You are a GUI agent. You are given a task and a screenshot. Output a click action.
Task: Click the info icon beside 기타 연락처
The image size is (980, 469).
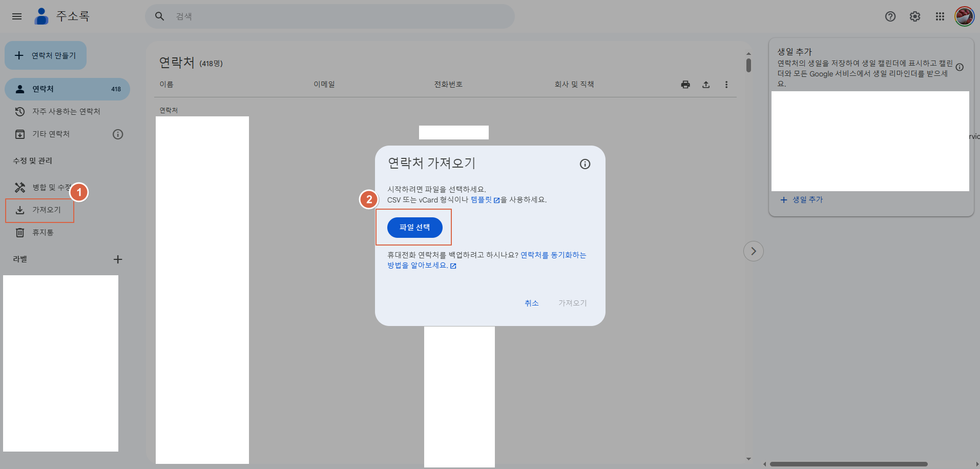click(x=118, y=134)
